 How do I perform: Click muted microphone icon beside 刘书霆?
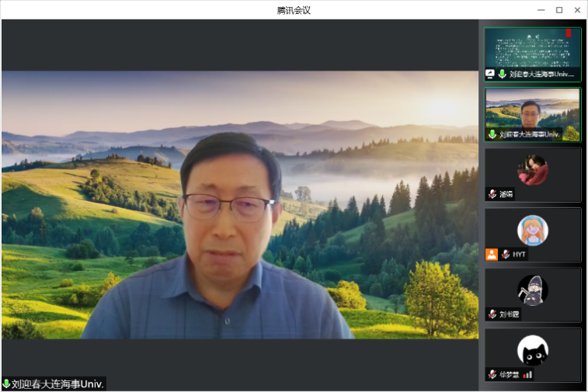(x=492, y=314)
